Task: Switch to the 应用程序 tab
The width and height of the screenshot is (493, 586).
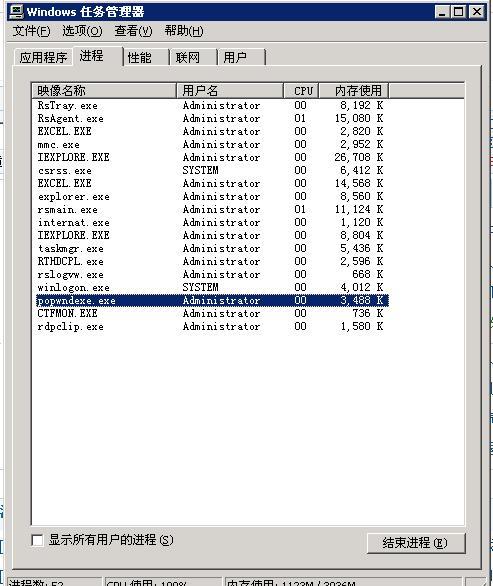Action: [43, 58]
